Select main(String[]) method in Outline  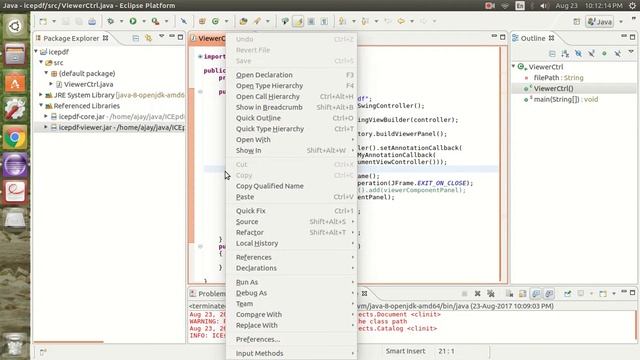coord(566,99)
